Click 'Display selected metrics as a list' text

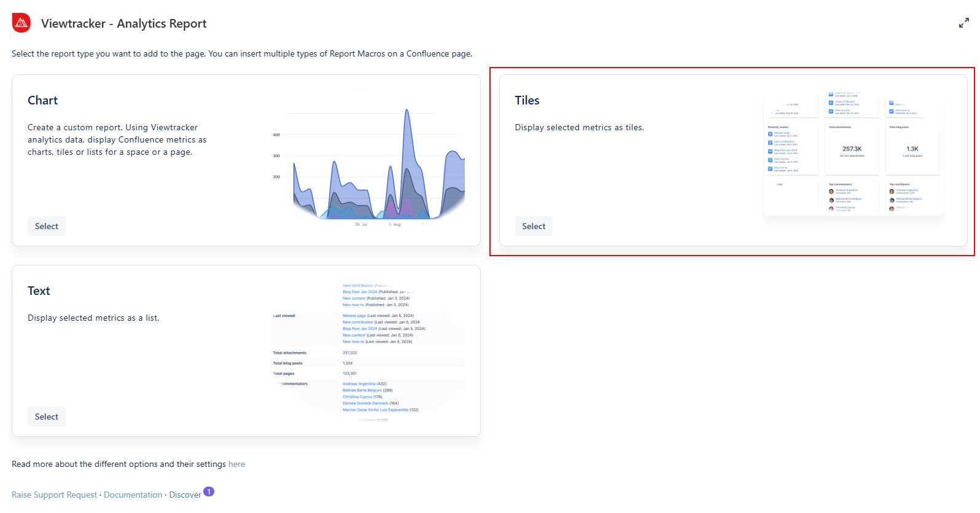(93, 318)
